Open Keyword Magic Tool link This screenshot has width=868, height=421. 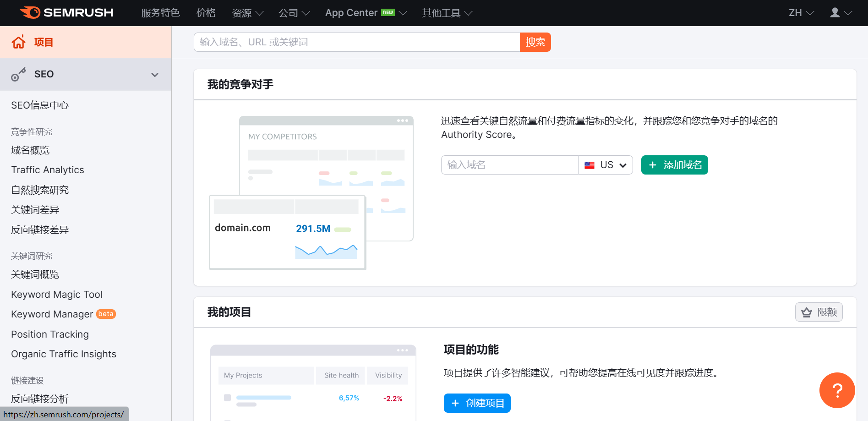point(57,295)
